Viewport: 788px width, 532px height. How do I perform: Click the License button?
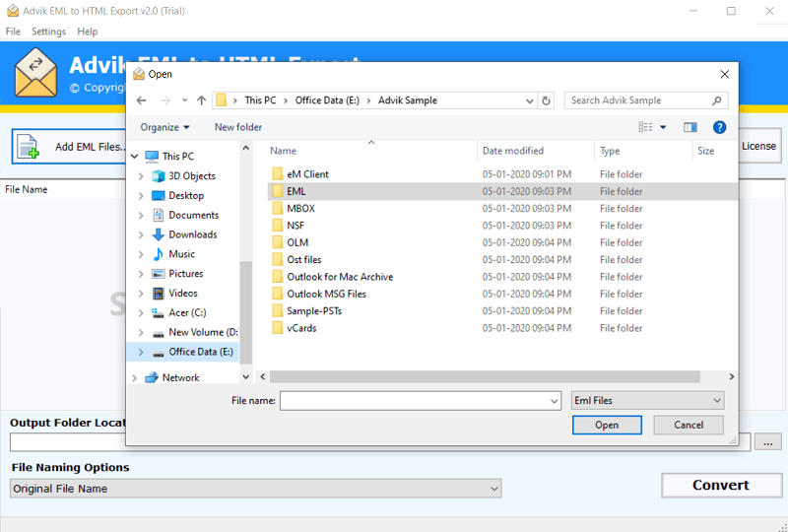[759, 147]
